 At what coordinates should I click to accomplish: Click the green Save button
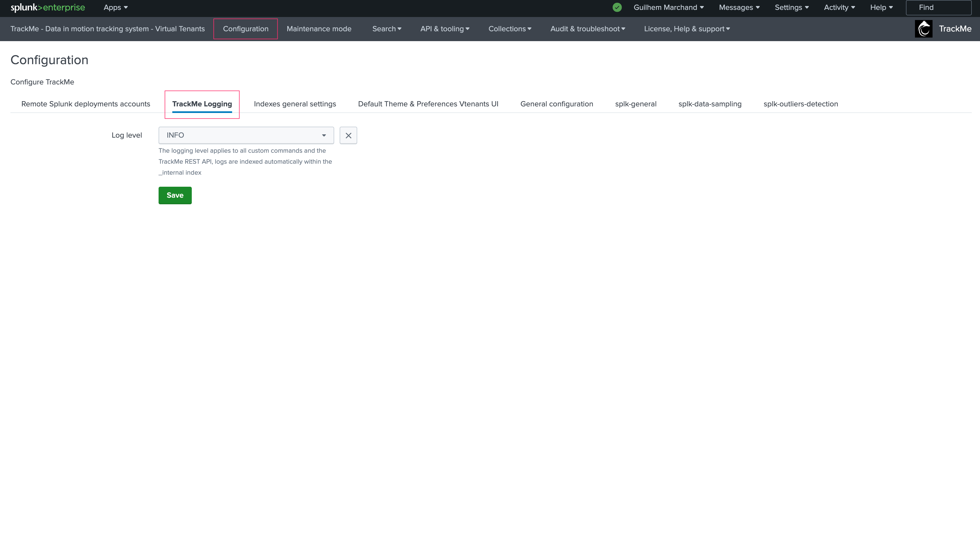coord(175,195)
